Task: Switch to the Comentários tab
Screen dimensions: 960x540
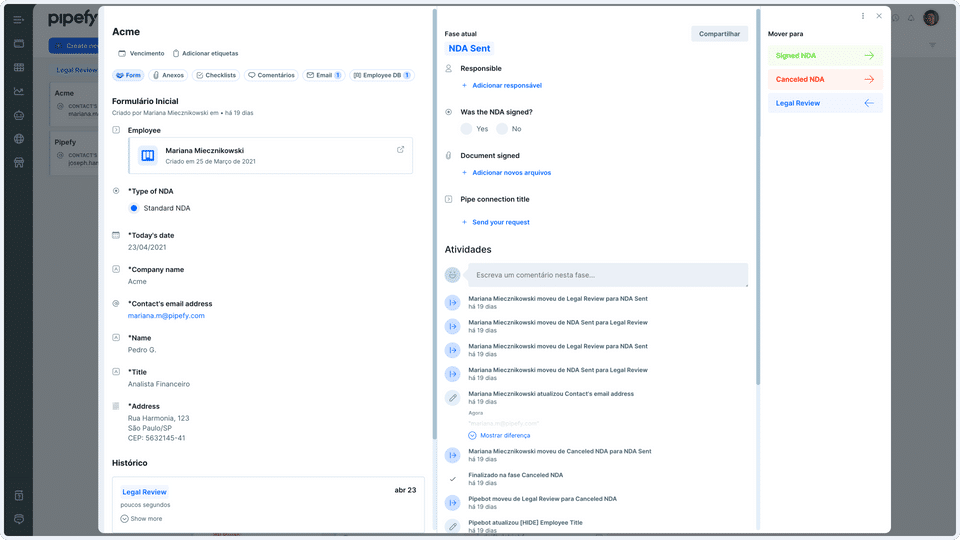Action: pos(271,75)
